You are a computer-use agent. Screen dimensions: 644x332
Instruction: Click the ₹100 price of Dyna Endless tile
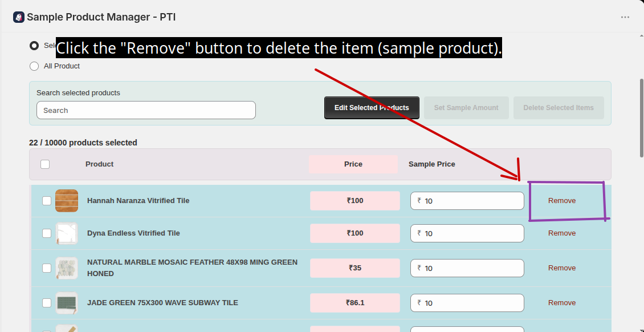(x=355, y=233)
